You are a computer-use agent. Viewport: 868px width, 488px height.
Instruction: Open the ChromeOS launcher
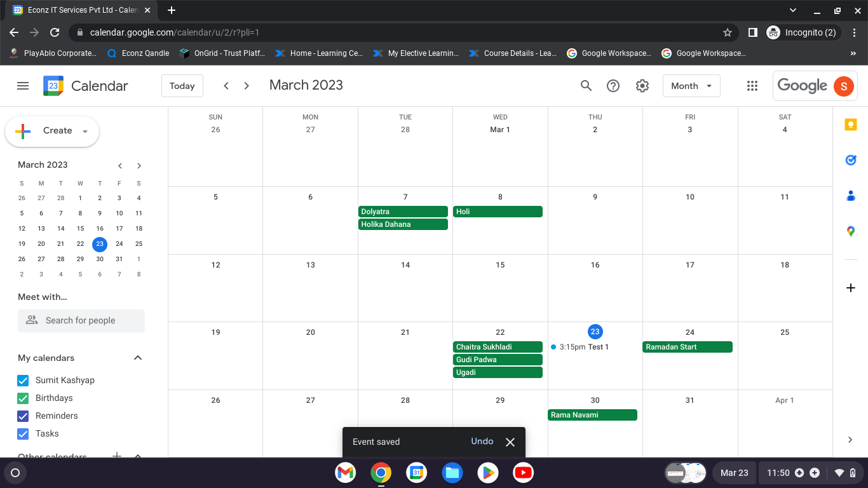[x=15, y=473]
